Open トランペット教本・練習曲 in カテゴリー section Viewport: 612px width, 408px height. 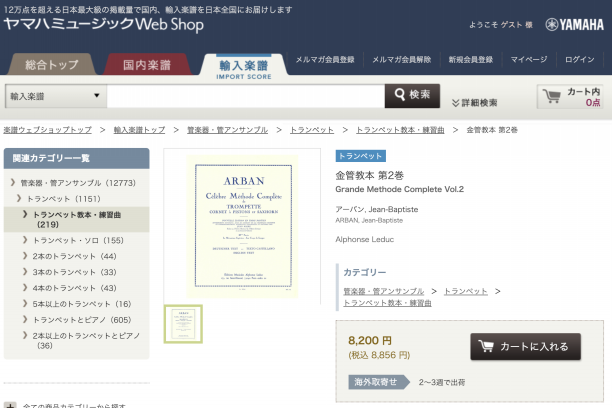click(387, 303)
